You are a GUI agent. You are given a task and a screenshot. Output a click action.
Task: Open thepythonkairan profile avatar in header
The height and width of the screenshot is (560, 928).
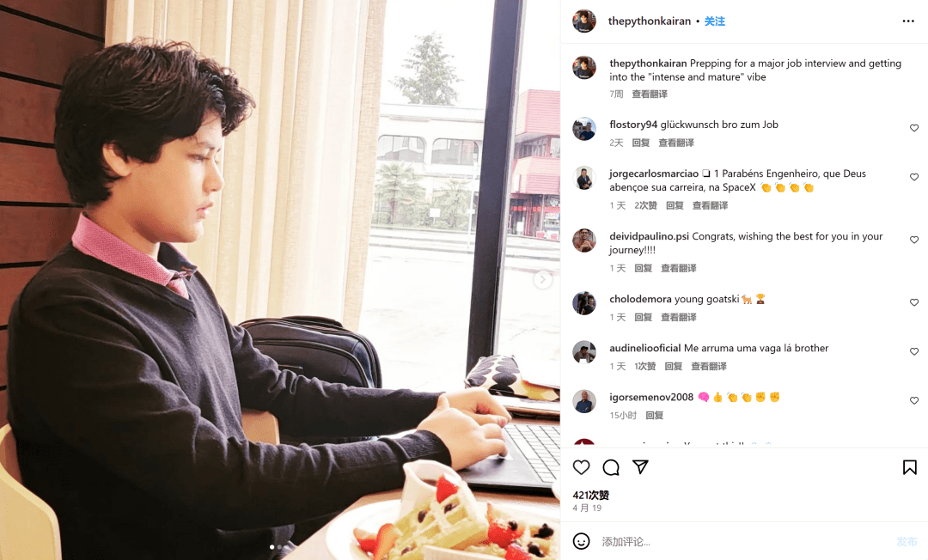pyautogui.click(x=584, y=21)
